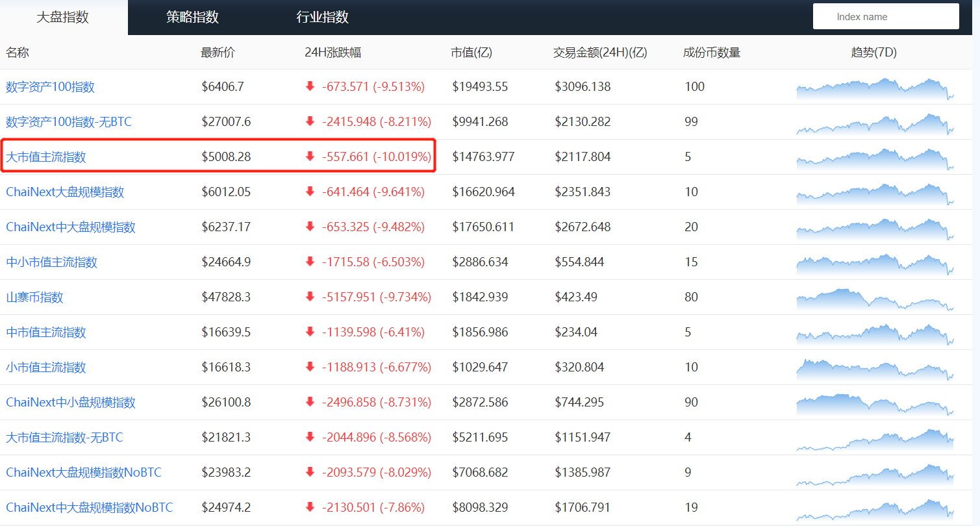
Task: Open the ChaiNext中小盘规模指数 link
Action: point(71,403)
